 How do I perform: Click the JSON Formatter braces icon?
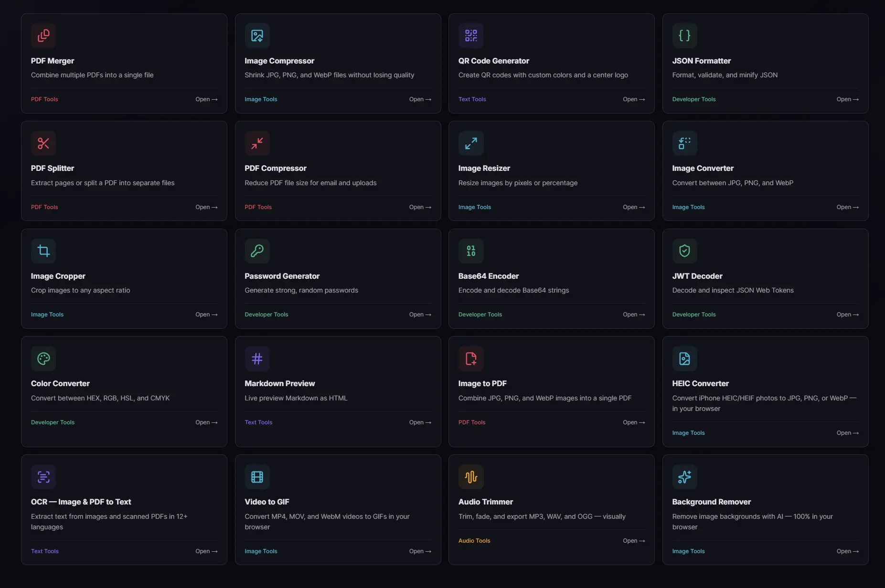[684, 35]
